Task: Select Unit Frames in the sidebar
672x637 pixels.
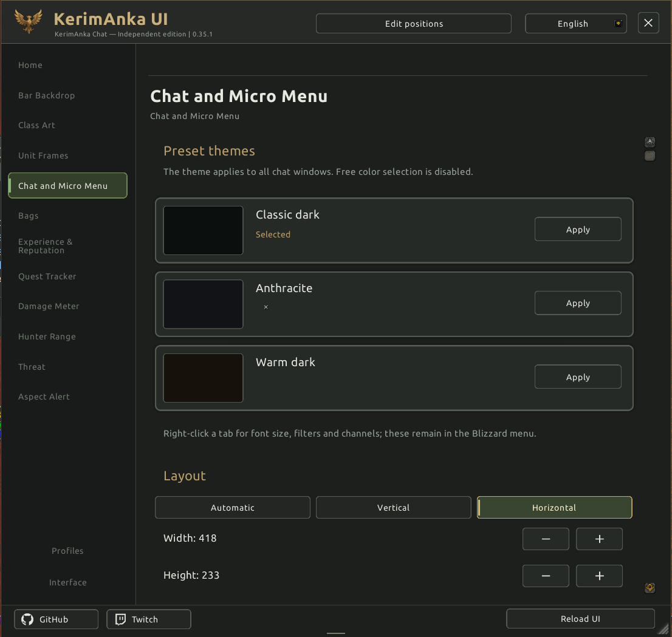Action: [x=43, y=155]
